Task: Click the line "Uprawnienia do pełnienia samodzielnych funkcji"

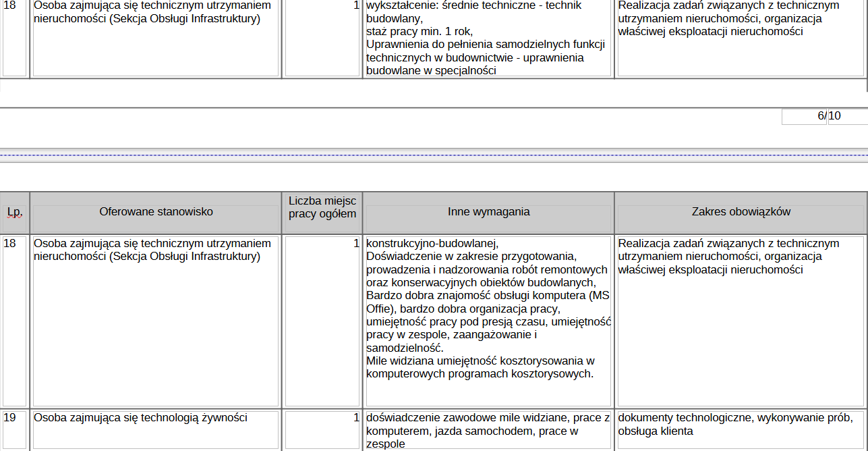Action: point(485,45)
